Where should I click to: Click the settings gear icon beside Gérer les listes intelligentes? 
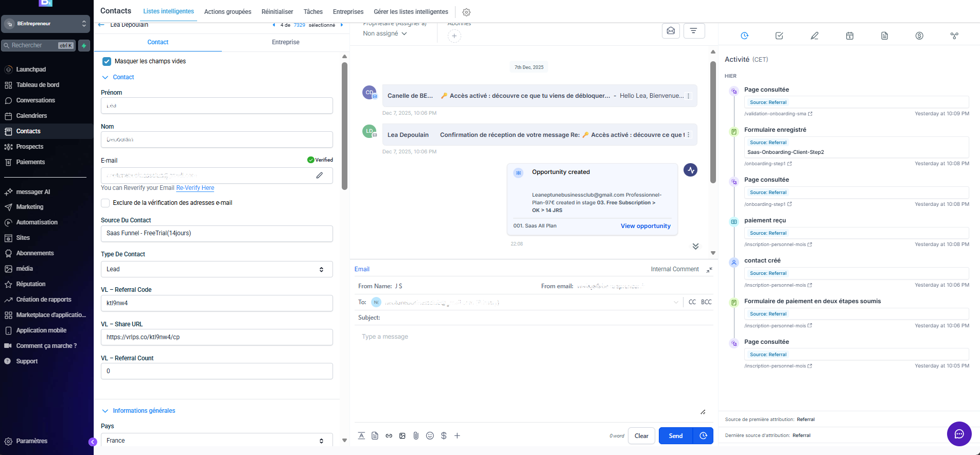466,12
